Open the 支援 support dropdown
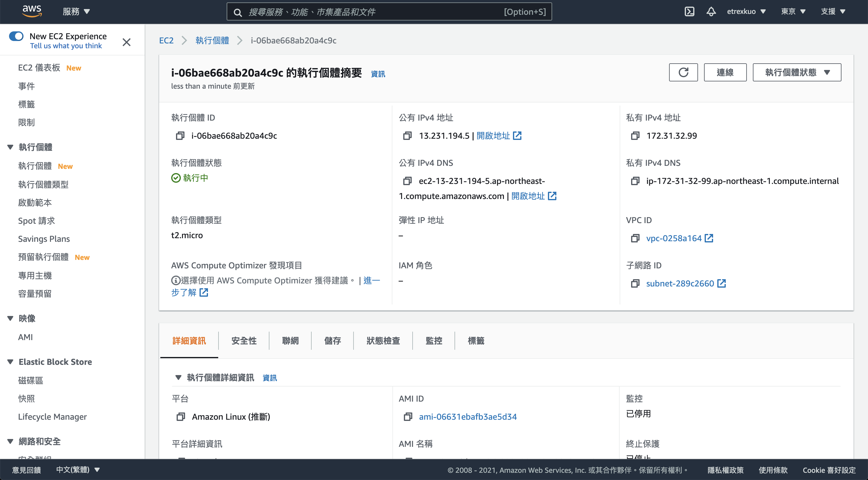Image resolution: width=868 pixels, height=480 pixels. point(833,11)
